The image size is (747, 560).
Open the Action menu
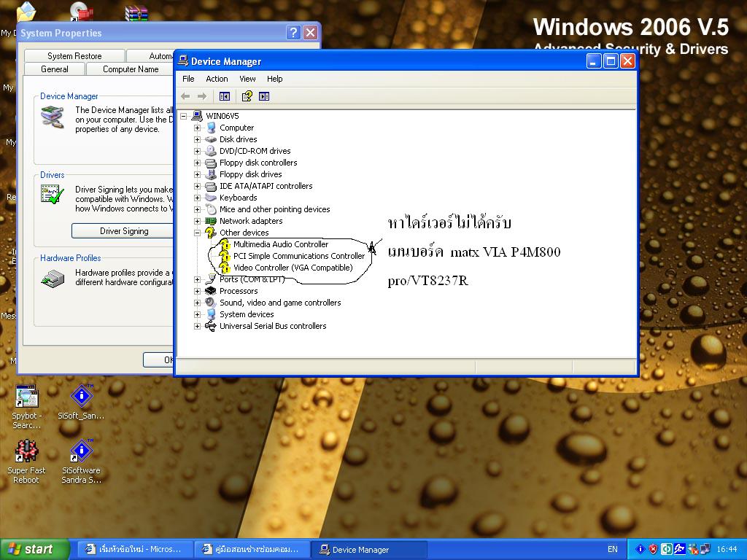click(217, 79)
